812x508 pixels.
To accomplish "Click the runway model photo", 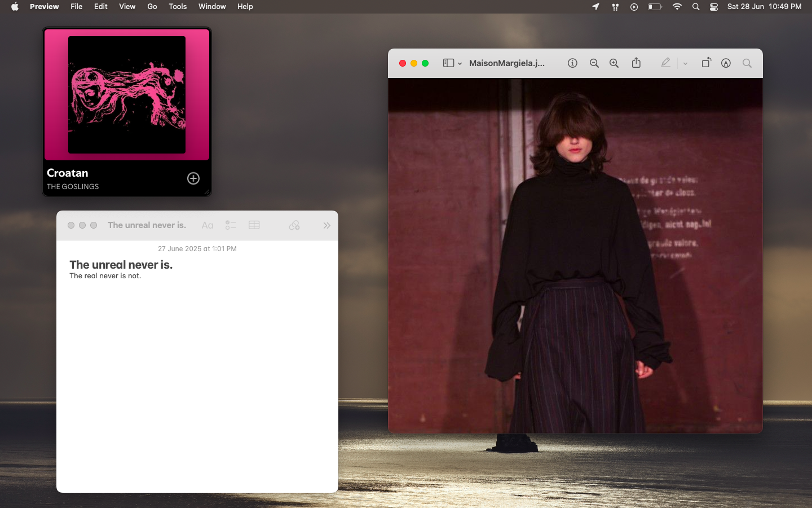I will (575, 255).
